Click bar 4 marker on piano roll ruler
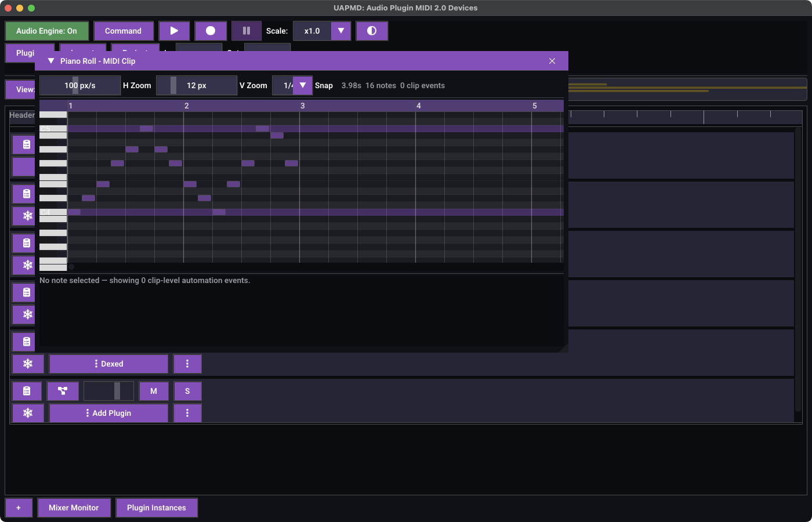The image size is (812, 522). click(418, 106)
